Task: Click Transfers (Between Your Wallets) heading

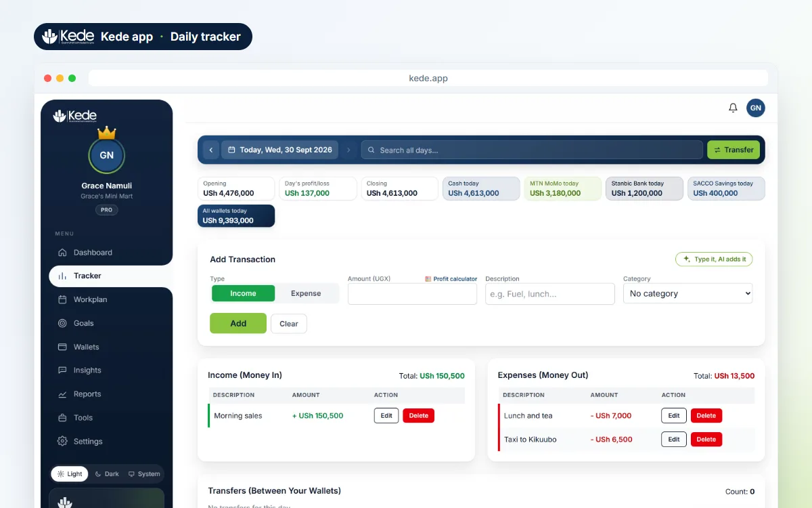Action: 274,490
